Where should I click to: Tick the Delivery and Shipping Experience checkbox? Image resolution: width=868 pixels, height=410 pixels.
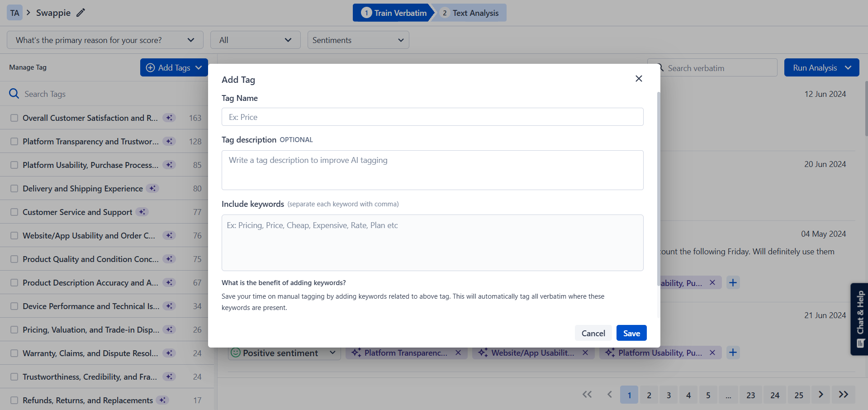pyautogui.click(x=14, y=188)
